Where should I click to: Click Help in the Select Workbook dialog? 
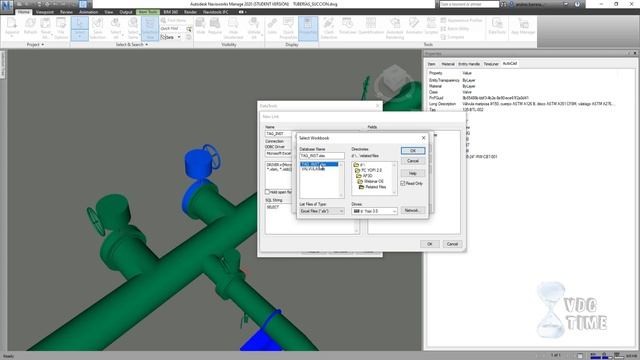[x=413, y=173]
